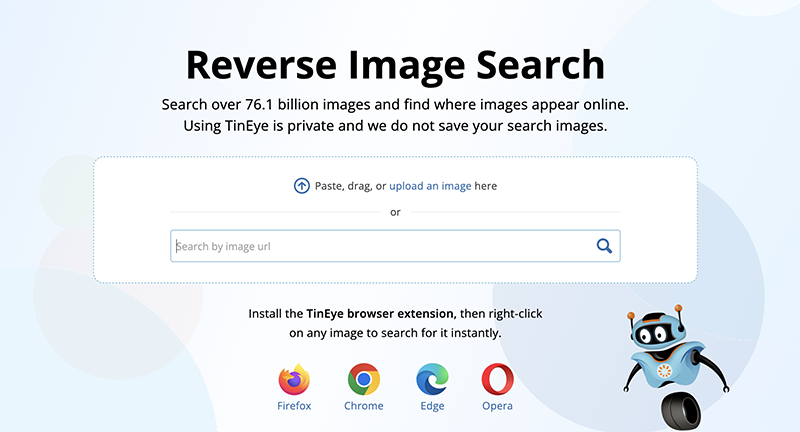This screenshot has height=432, width=800.
Task: Click 'Search over 76.1 billion images' text
Action: click(x=266, y=105)
